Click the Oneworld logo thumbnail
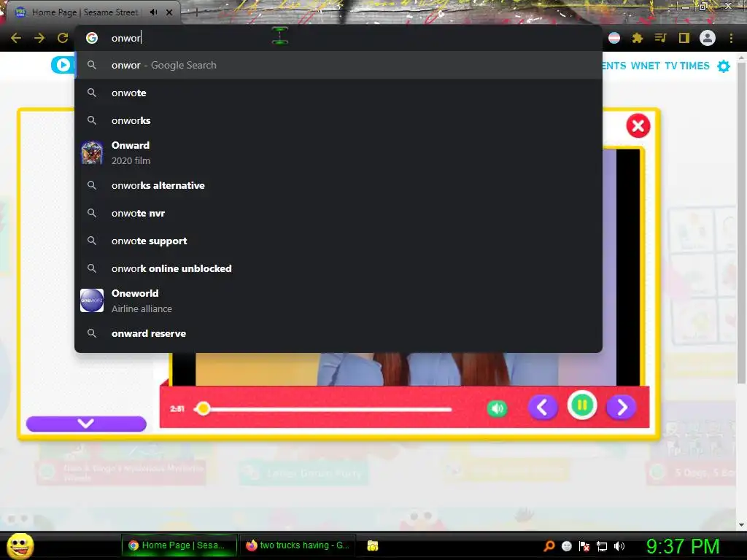Screen dimensions: 747x560 coord(92,300)
